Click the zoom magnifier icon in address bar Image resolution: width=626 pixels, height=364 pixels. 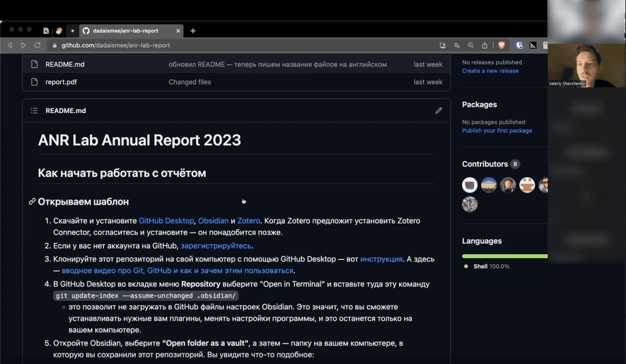pos(471,45)
